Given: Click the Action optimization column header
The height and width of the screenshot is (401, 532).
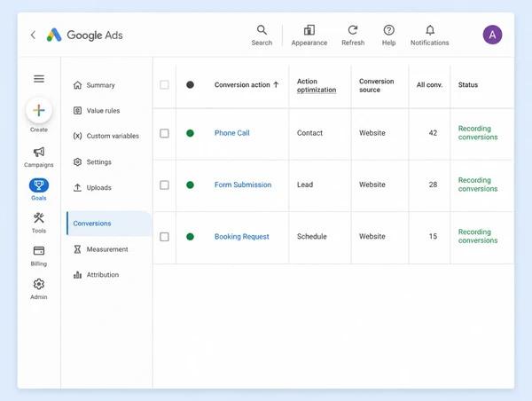Looking at the screenshot, I should 317,85.
